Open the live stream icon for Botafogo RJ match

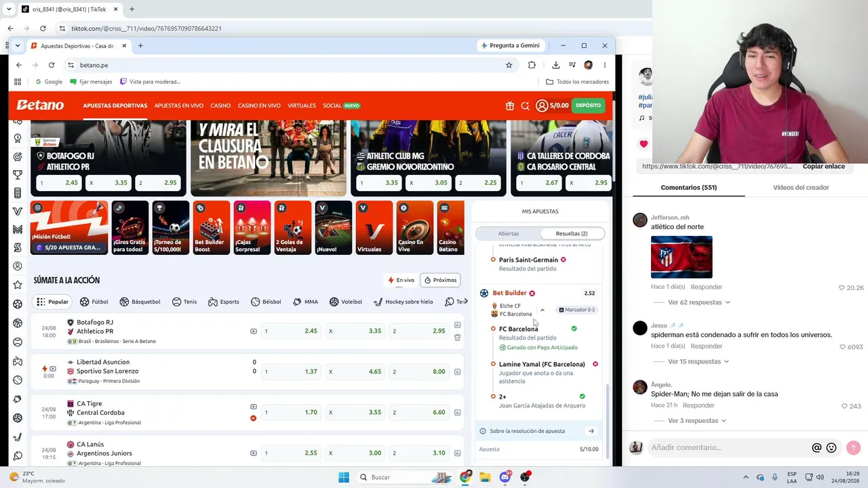click(254, 331)
